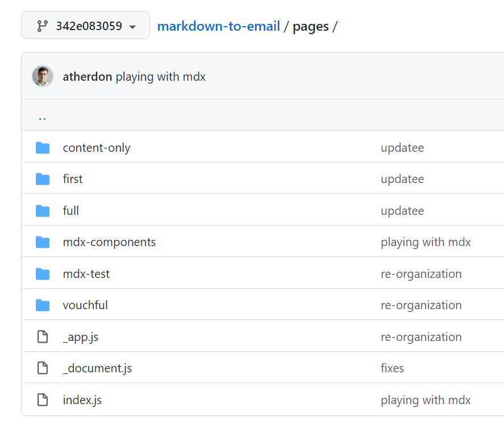The width and height of the screenshot is (504, 424).
Task: Open the mdx-test folder
Action: (x=86, y=274)
